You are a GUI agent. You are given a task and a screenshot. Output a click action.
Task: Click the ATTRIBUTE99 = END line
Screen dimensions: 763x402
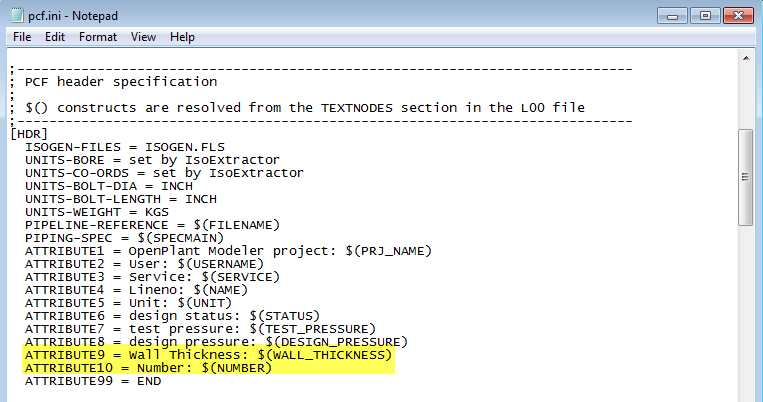(92, 381)
